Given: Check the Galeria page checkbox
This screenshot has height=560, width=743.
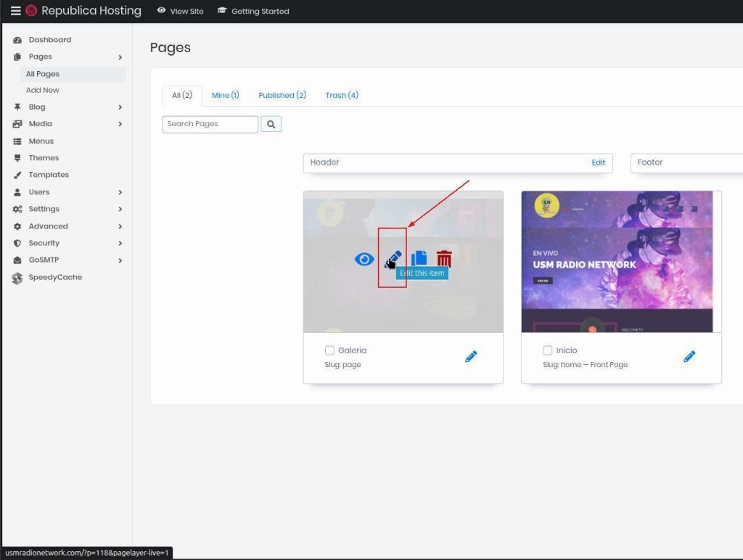Looking at the screenshot, I should pos(330,350).
